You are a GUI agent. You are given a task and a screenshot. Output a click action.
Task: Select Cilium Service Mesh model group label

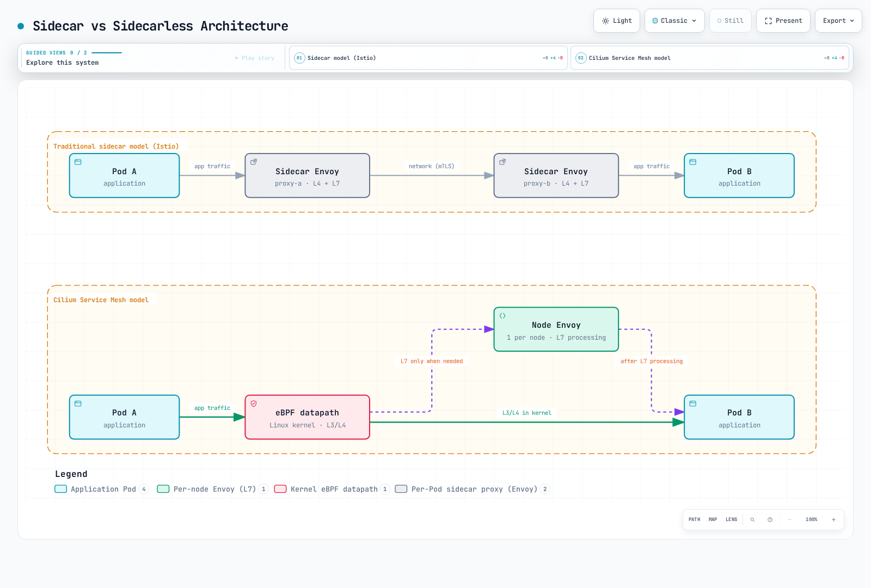101,300
